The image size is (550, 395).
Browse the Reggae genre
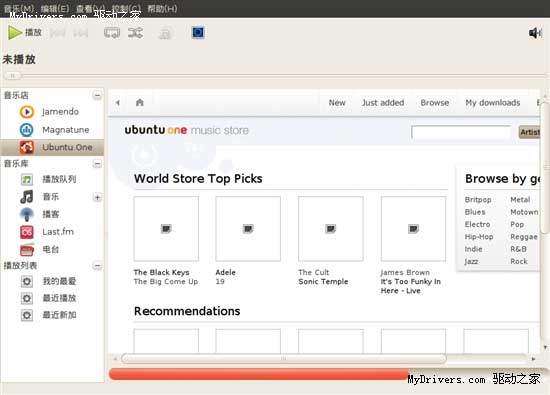(524, 237)
